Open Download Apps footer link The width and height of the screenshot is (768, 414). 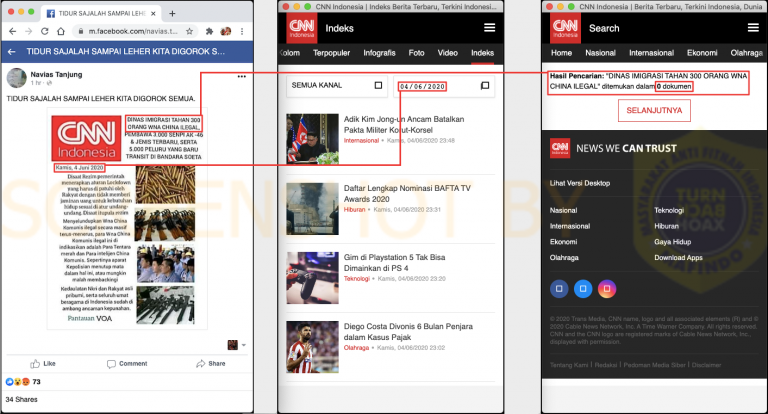[x=678, y=257]
